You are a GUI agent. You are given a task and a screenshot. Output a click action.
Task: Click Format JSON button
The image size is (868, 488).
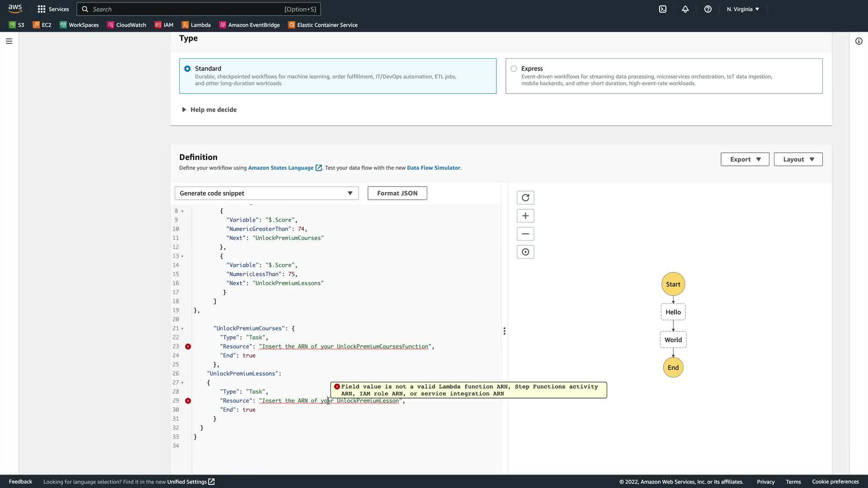(397, 193)
